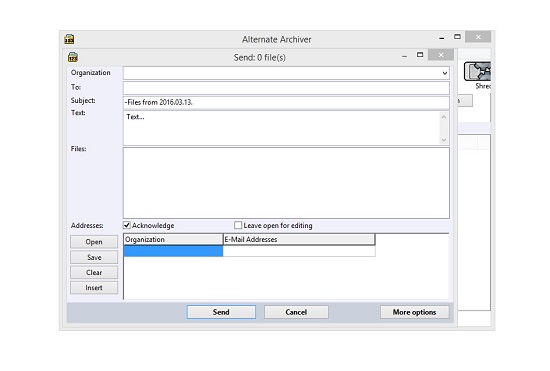Screen dimensions: 550x371
Task: Select the highlighted blue Organization cell
Action: pyautogui.click(x=173, y=251)
